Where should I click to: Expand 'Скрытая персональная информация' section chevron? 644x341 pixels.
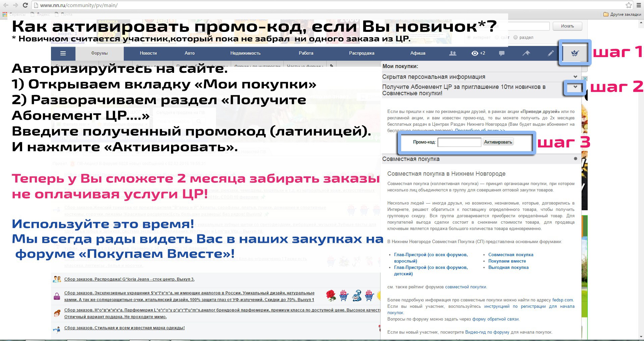(576, 77)
